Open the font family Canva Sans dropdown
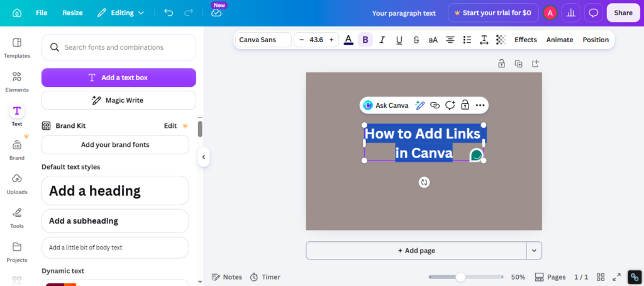 [264, 40]
